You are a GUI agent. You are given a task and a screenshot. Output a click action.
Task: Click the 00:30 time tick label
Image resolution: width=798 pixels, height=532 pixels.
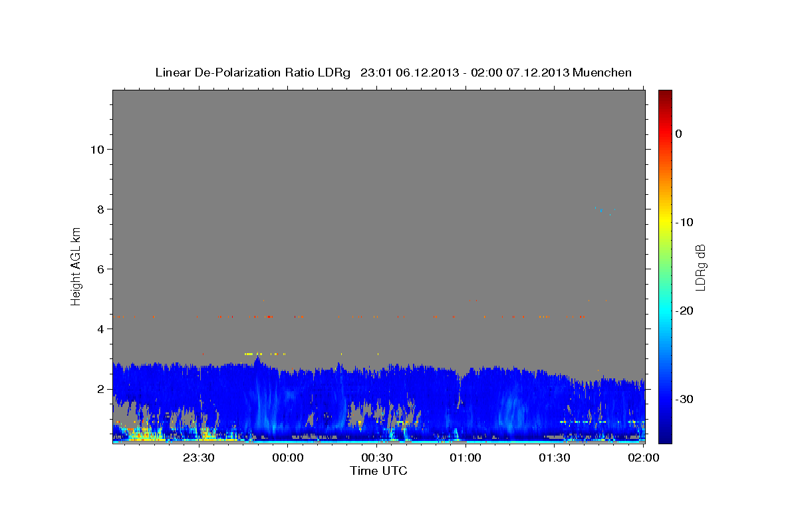(377, 458)
